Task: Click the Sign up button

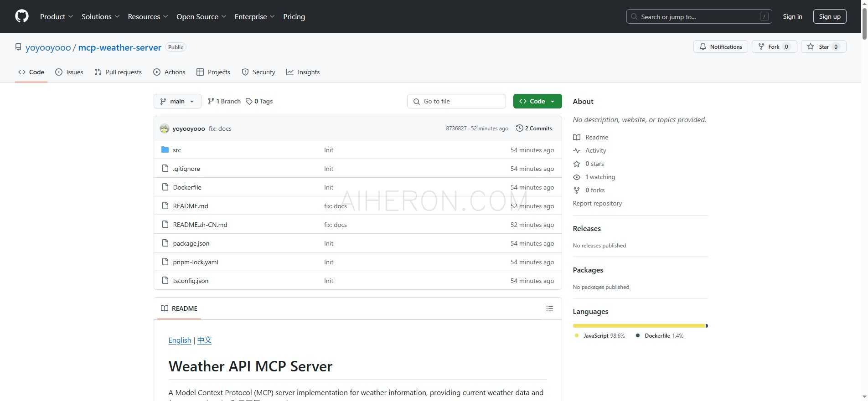Action: point(829,16)
